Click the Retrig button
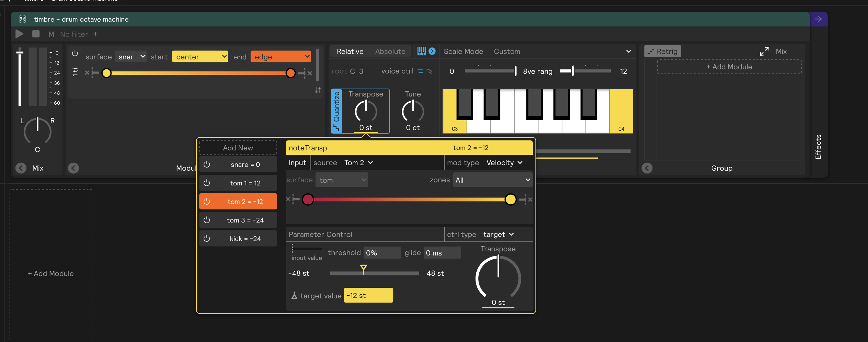This screenshot has width=868, height=342. pos(662,52)
